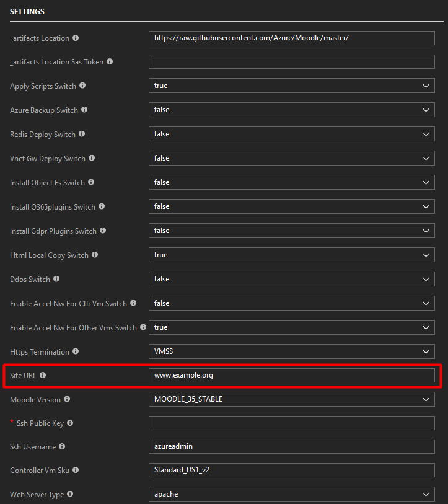Expand the Https Termination dropdown
Image resolution: width=448 pixels, height=504 pixels.
426,351
